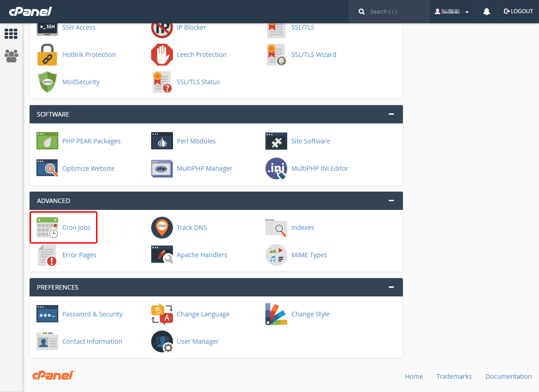Open the Cron Jobs link
The width and height of the screenshot is (539, 392).
point(76,228)
